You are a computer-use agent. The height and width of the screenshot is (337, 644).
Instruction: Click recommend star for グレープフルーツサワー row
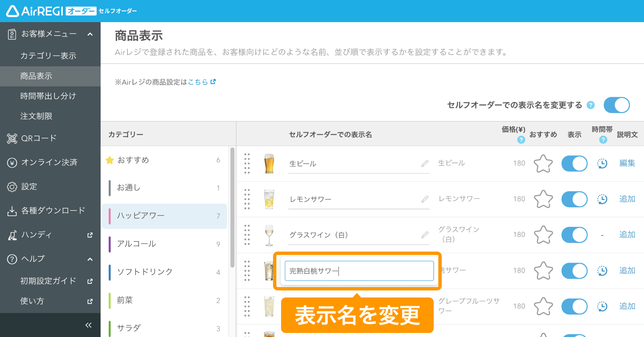click(x=543, y=306)
